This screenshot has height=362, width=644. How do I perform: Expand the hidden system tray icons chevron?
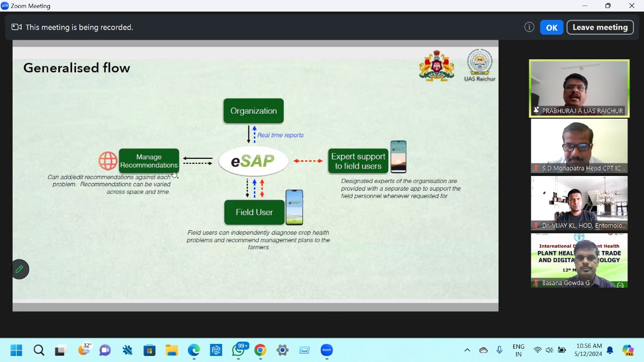(467, 350)
